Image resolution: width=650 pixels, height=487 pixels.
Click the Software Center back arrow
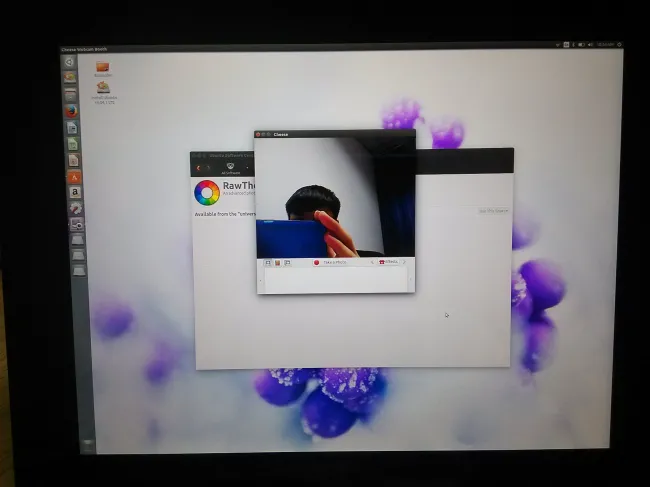pyautogui.click(x=199, y=167)
